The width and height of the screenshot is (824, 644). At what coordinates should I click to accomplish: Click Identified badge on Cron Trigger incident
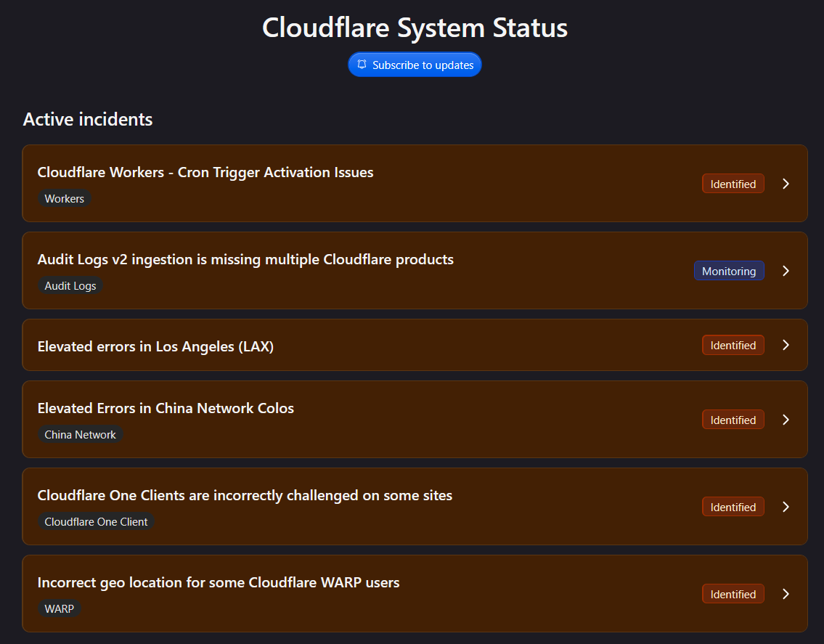tap(733, 184)
